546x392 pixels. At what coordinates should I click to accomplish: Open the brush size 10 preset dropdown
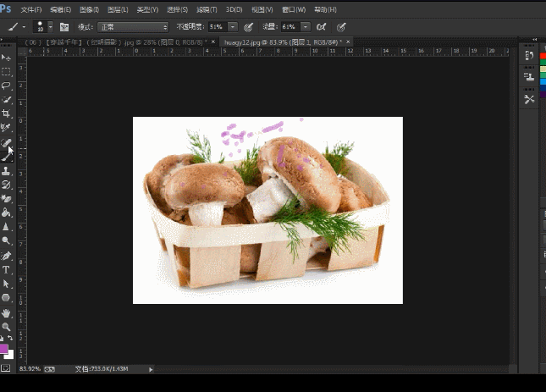coord(51,27)
